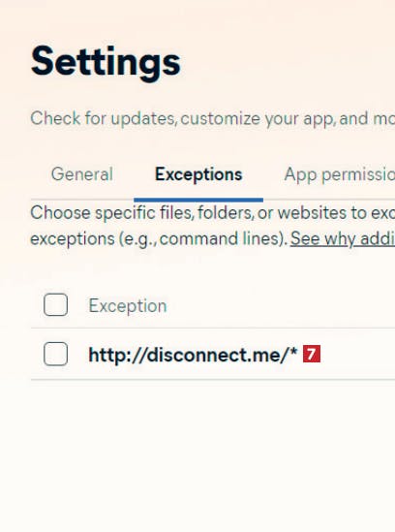Click the blue underline beneath Exceptions tab
This screenshot has height=532, width=395.
[x=198, y=200]
